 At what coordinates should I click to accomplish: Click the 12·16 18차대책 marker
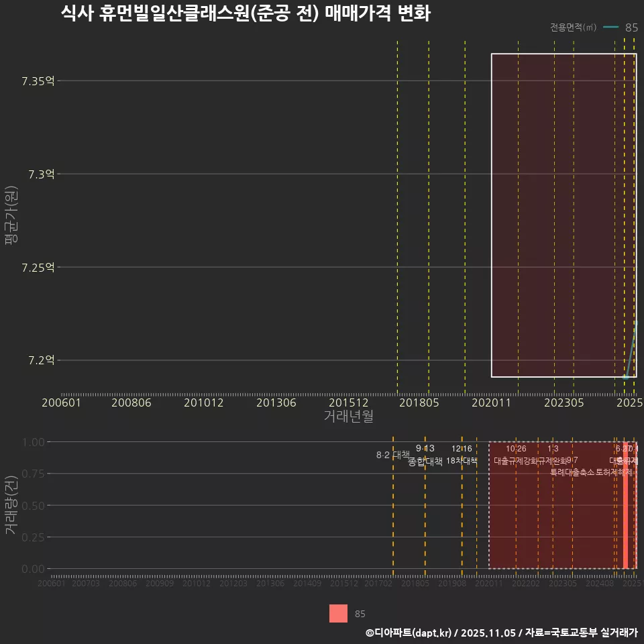coord(464,461)
